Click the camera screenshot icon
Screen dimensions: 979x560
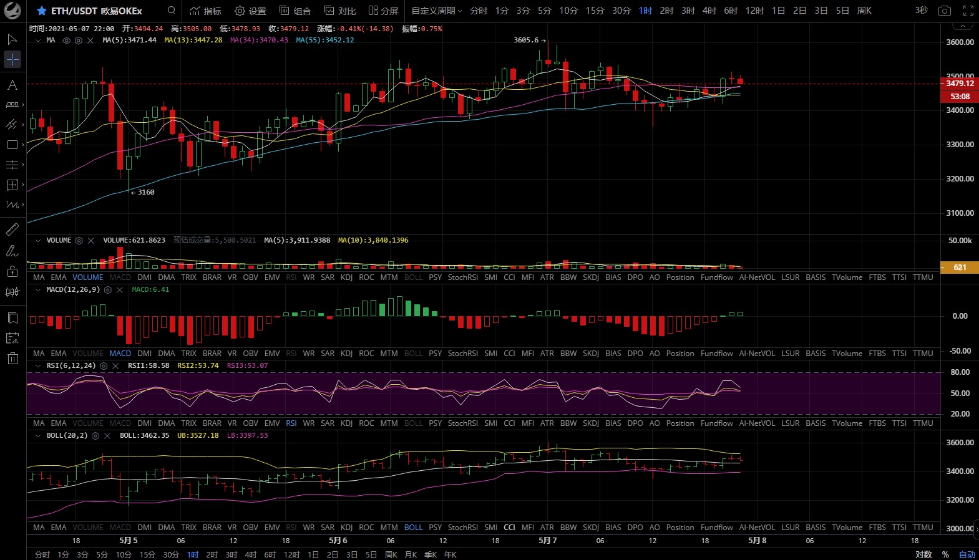pos(945,11)
